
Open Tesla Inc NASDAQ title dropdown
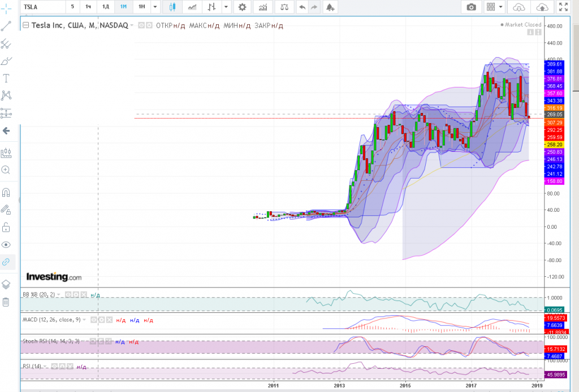point(132,25)
